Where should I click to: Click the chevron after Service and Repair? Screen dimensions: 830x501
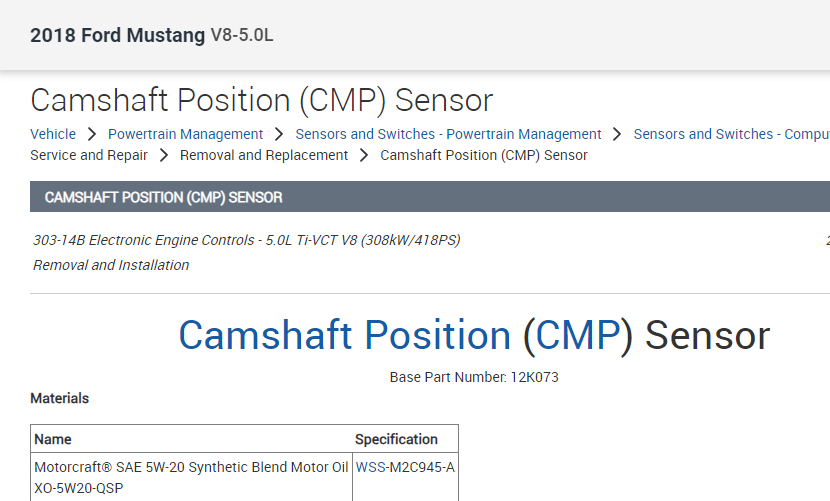pyautogui.click(x=164, y=155)
